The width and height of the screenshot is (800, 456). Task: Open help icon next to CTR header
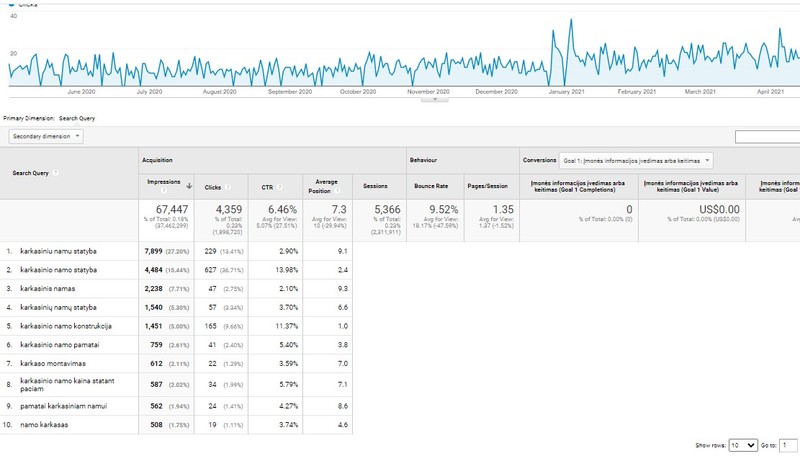[280, 187]
